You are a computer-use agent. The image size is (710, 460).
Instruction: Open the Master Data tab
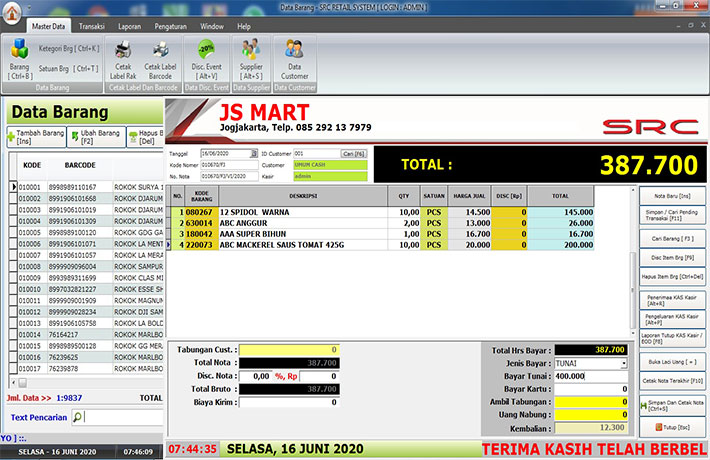pyautogui.click(x=48, y=26)
